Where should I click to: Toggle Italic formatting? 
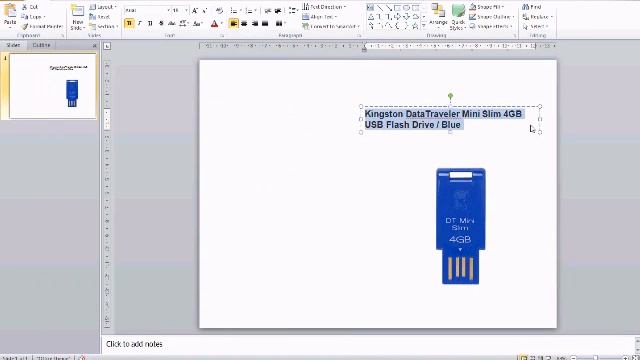coord(140,24)
